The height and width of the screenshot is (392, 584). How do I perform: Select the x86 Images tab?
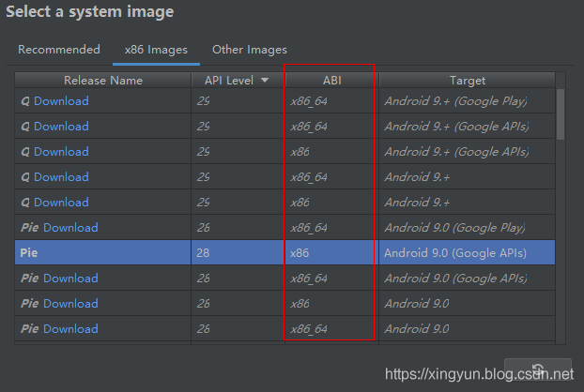[156, 50]
